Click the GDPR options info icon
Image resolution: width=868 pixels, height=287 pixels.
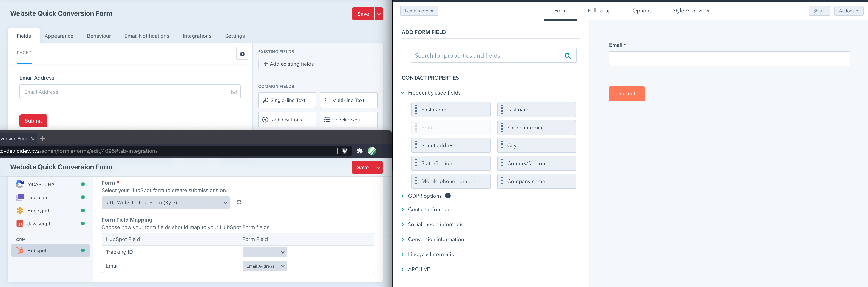point(447,195)
